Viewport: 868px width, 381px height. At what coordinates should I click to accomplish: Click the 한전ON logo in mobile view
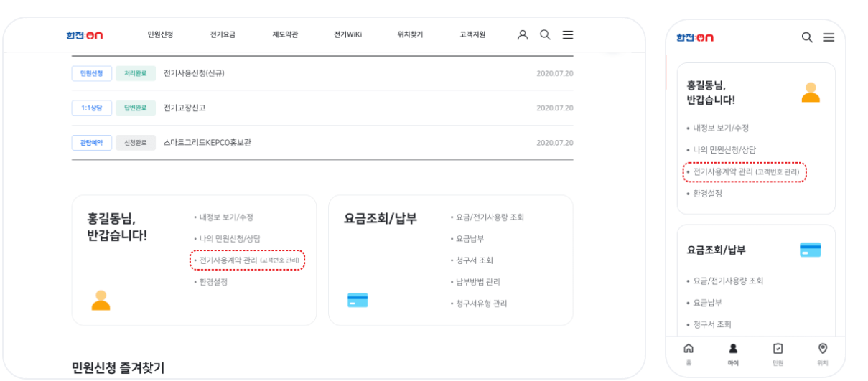[x=695, y=37]
